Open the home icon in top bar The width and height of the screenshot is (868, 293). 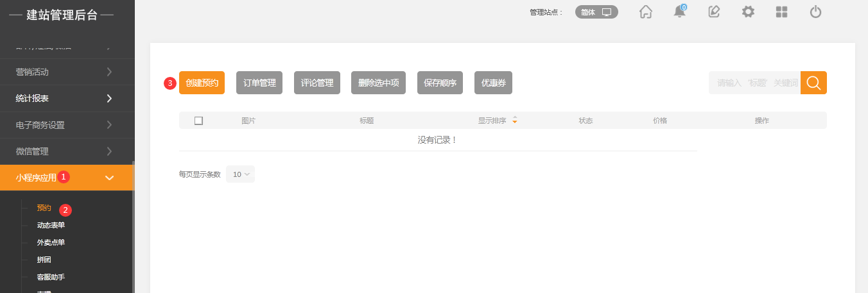[x=646, y=12]
